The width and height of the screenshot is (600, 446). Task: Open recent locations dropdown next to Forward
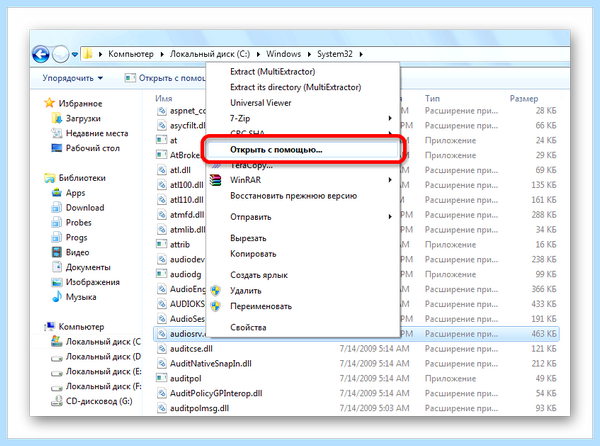point(75,54)
